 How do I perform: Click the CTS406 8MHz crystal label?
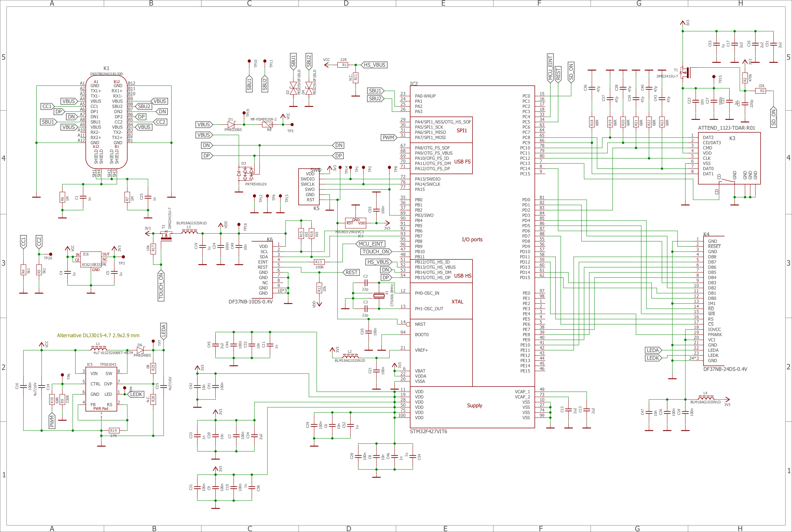click(392, 295)
